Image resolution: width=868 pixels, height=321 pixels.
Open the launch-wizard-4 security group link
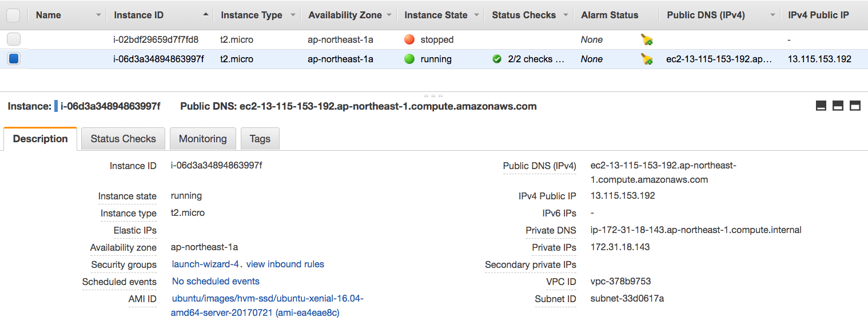205,264
